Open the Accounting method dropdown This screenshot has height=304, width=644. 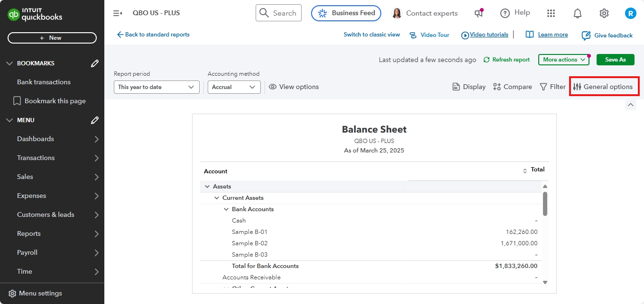pyautogui.click(x=234, y=87)
